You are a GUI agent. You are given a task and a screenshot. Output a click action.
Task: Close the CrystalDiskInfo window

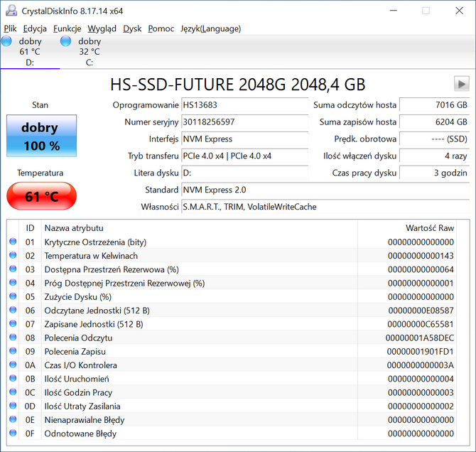[x=459, y=11]
